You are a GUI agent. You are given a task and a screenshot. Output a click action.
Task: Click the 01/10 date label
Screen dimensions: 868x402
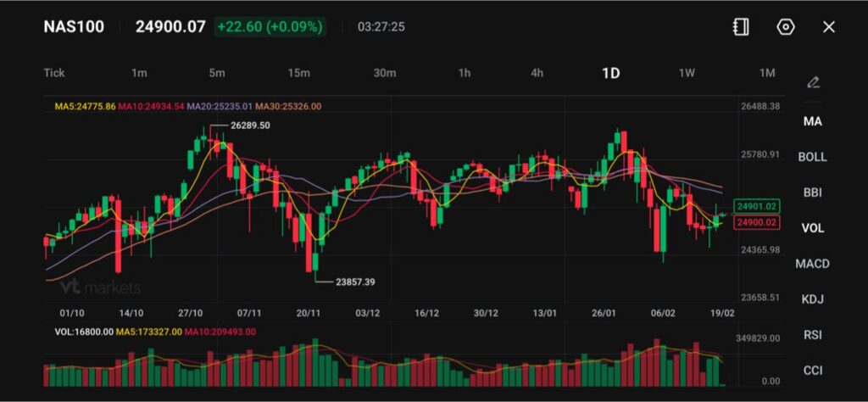coord(72,314)
